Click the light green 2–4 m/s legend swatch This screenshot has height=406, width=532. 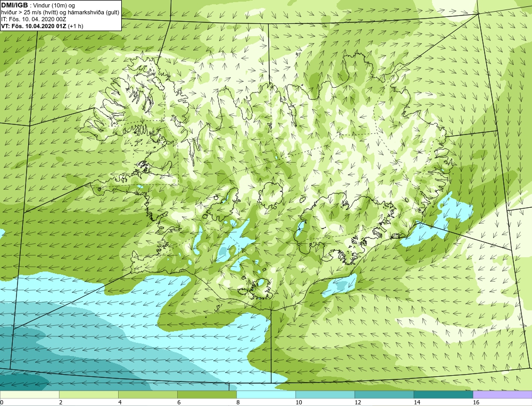click(x=88, y=395)
